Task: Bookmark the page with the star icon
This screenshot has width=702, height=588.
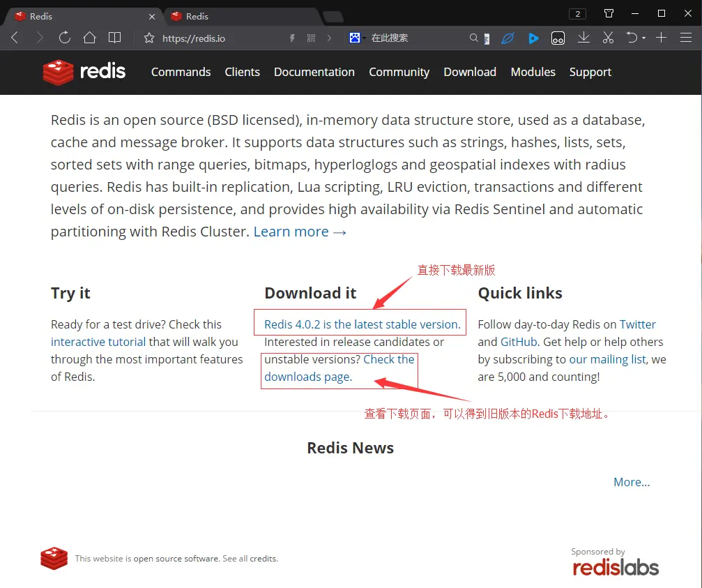Action: click(149, 38)
